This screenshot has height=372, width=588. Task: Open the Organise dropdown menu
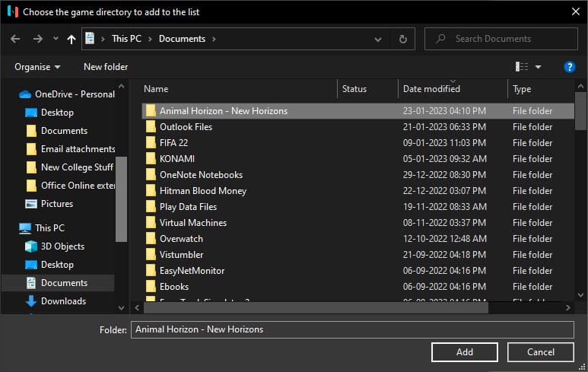[37, 67]
